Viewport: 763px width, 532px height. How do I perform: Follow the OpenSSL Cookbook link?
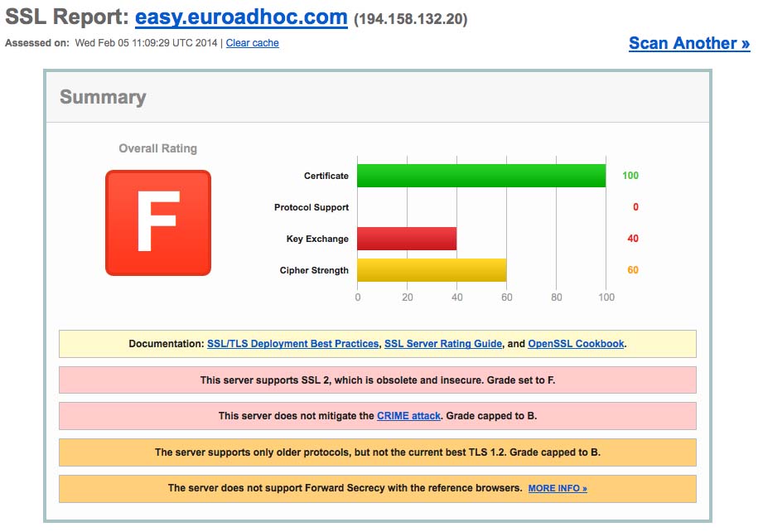click(x=576, y=343)
